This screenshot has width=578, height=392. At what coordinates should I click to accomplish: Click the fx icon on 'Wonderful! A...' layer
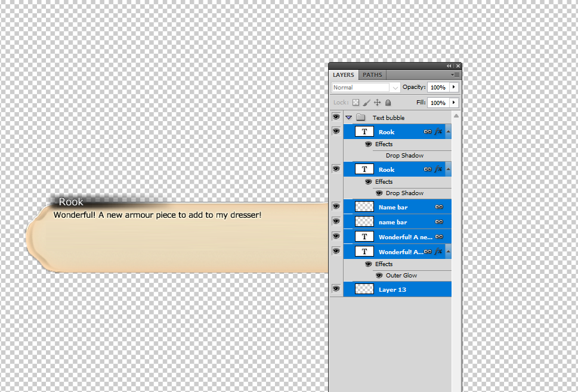click(x=438, y=252)
